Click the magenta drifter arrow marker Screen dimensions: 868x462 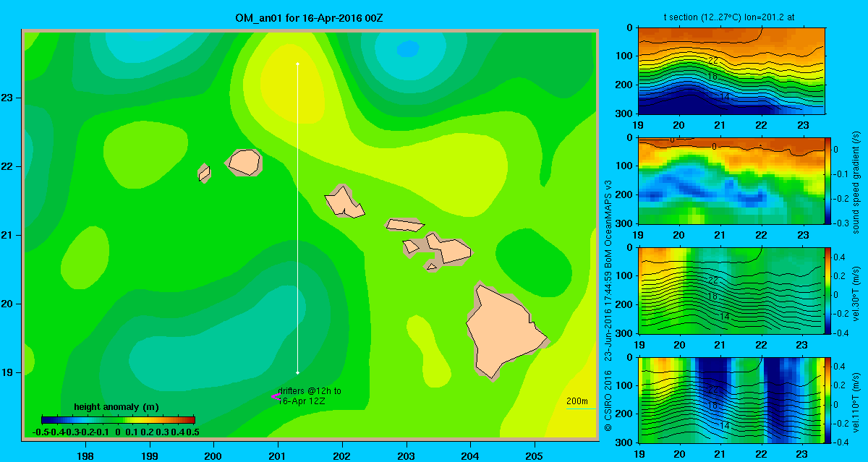click(x=276, y=396)
